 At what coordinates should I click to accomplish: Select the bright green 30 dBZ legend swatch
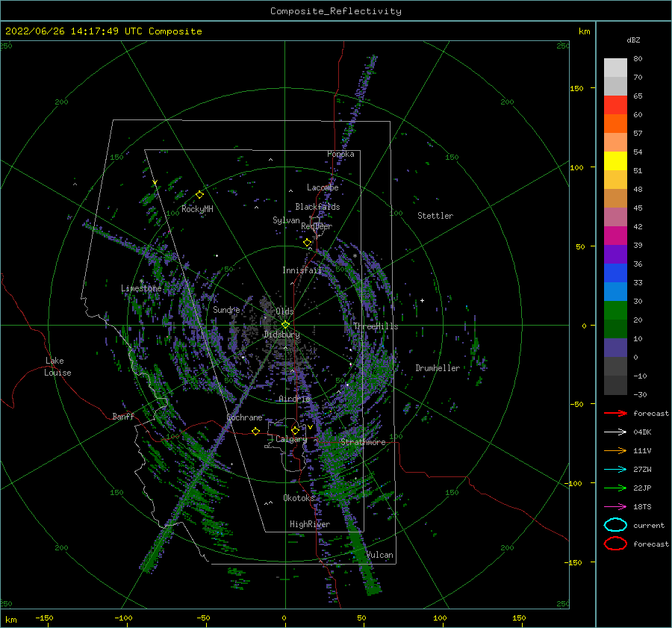click(615, 310)
